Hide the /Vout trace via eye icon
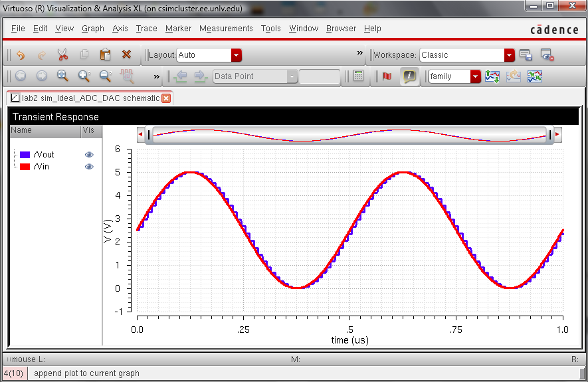 89,155
